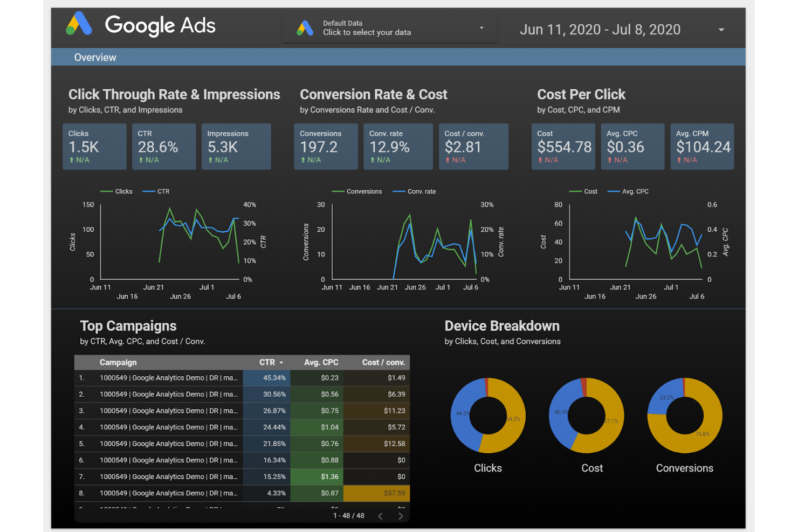Click the Cost Per Click title
The width and height of the screenshot is (798, 532).
point(581,94)
